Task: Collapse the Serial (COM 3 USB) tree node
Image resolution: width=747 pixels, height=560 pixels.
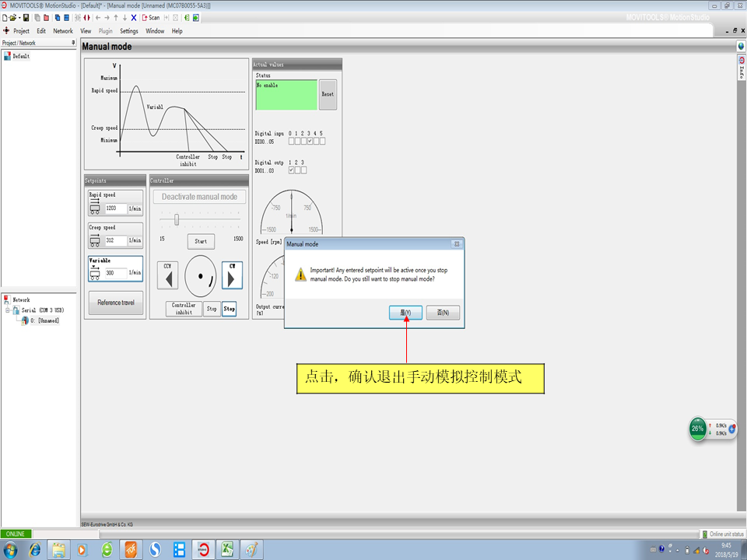Action: [7, 310]
